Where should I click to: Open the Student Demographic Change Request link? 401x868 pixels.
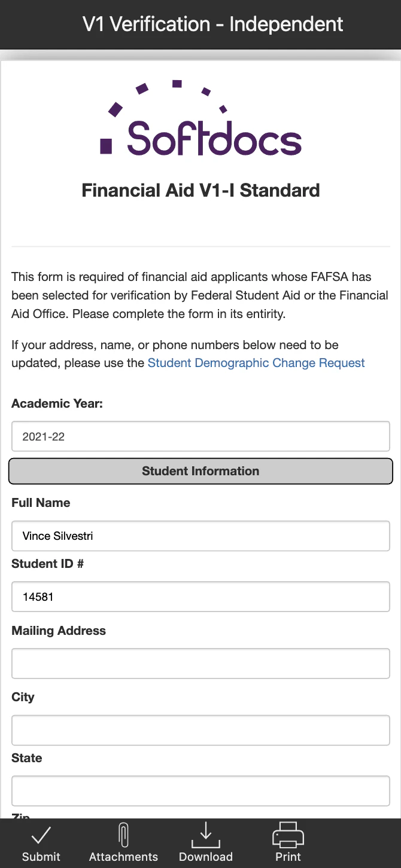[256, 363]
